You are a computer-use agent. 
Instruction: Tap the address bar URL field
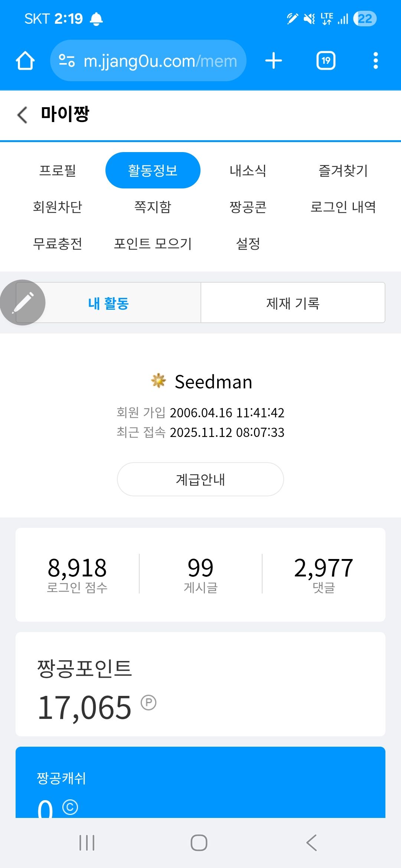160,61
